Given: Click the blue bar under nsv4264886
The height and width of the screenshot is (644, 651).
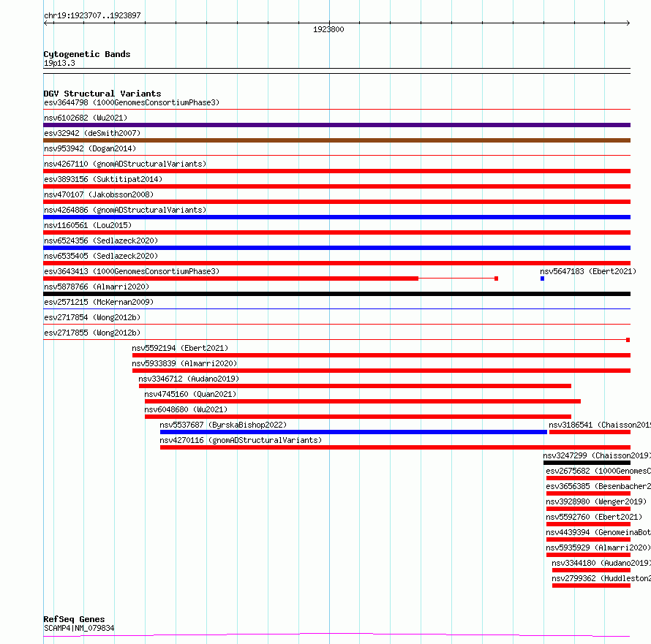Looking at the screenshot, I should click(336, 217).
